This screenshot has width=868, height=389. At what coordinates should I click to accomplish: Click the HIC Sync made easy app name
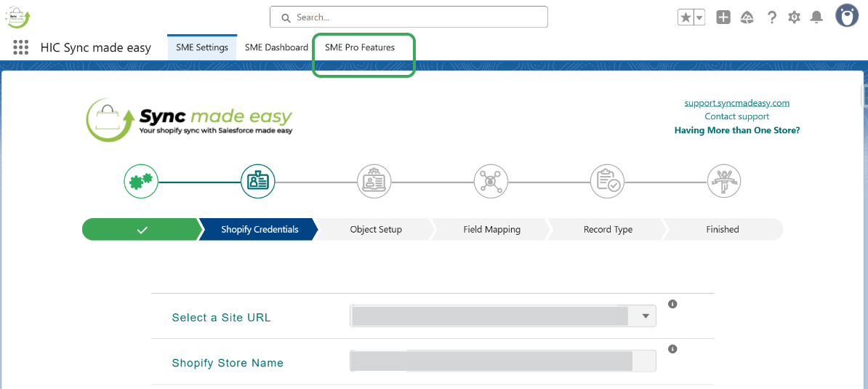click(x=96, y=47)
